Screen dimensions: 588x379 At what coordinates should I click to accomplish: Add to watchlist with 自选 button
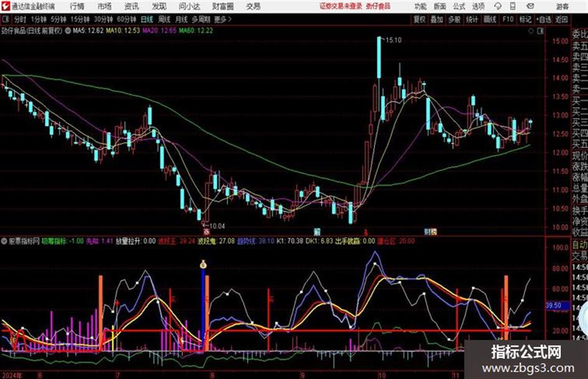point(543,19)
